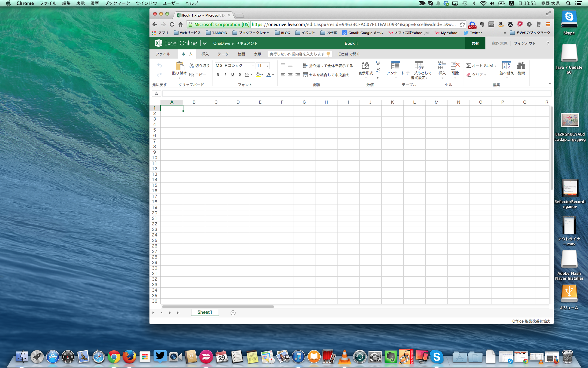Toggle Bold formatting
The height and width of the screenshot is (368, 588).
[218, 75]
